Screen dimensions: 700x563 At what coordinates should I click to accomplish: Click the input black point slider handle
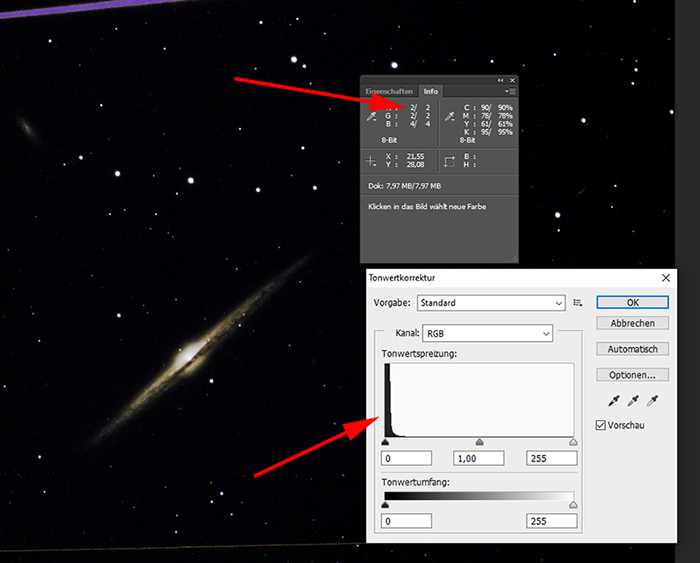tap(385, 442)
